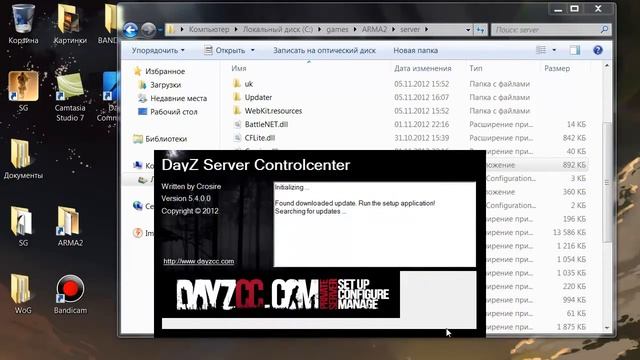
Task: Expand the address bar history dropdown
Action: [x=468, y=29]
